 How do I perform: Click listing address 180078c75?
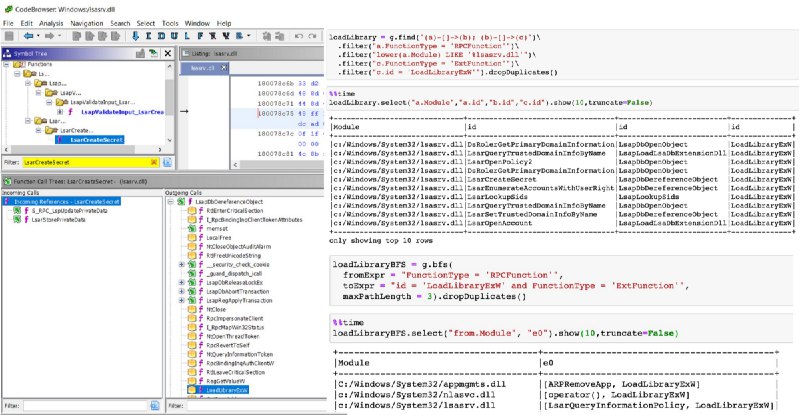click(x=276, y=113)
